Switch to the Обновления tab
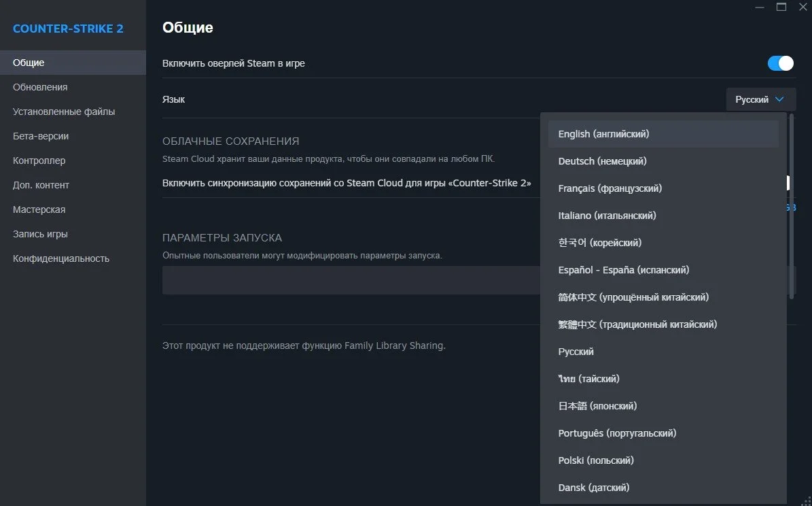Image resolution: width=812 pixels, height=506 pixels. pos(73,87)
